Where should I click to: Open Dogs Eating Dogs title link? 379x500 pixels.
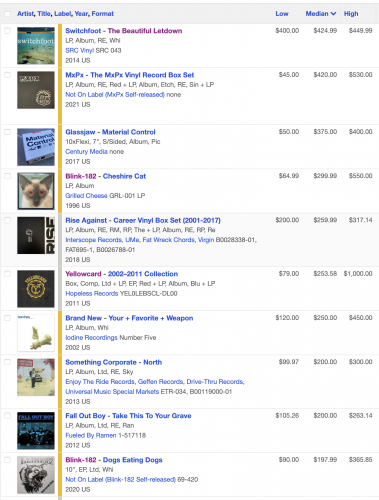tap(133, 460)
